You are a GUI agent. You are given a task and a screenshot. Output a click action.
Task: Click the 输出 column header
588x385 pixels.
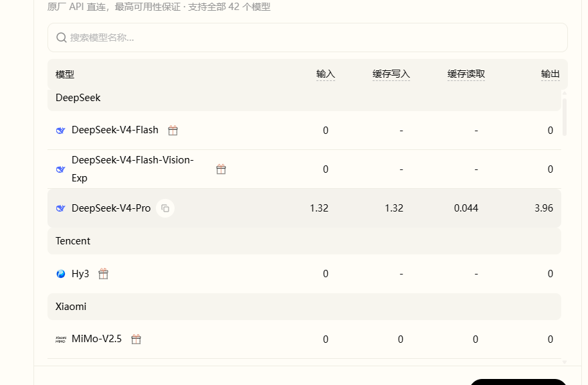tap(551, 74)
